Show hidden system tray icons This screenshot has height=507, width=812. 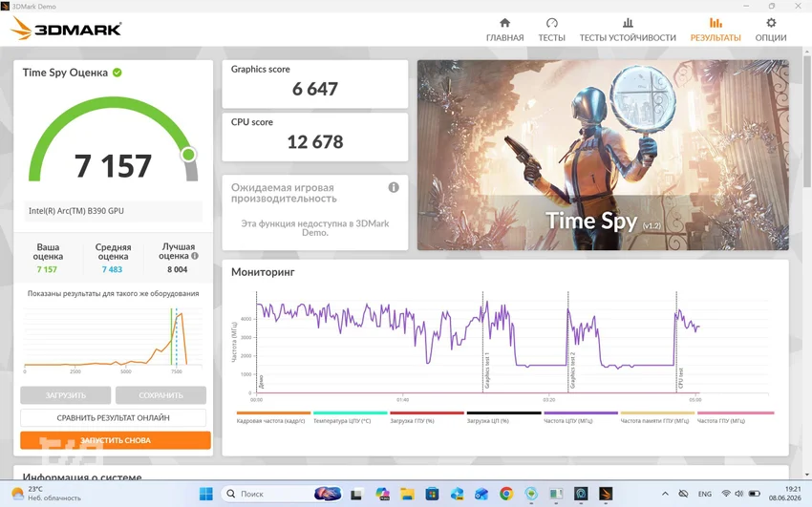[x=666, y=494]
